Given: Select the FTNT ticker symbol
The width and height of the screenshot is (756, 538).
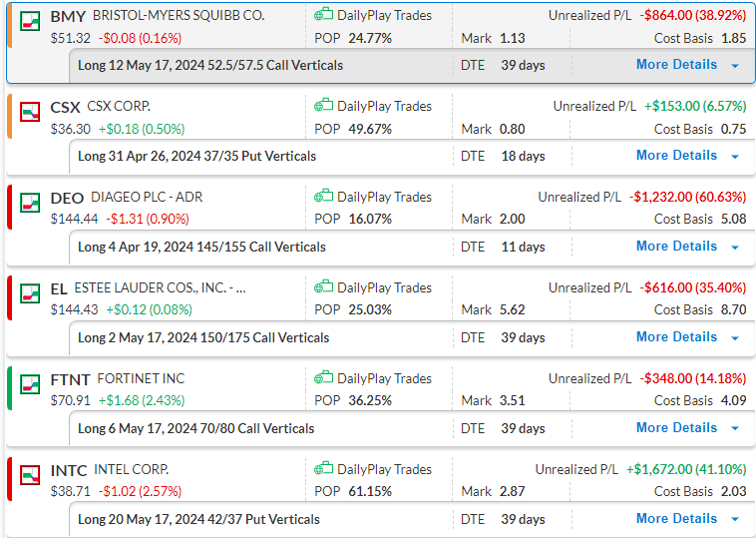Looking at the screenshot, I should coord(71,379).
